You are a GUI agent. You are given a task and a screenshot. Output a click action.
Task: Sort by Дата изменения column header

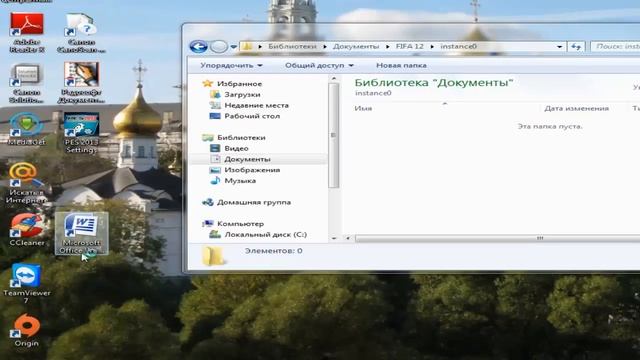click(x=576, y=109)
